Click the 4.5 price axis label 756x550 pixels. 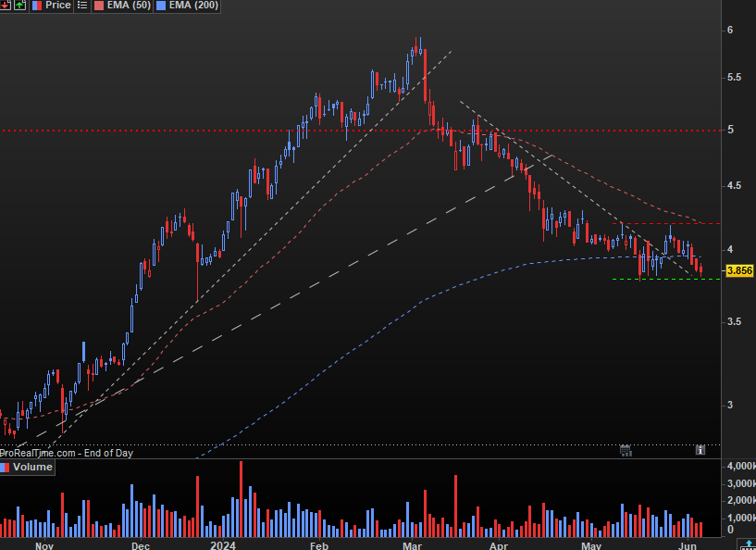click(735, 186)
